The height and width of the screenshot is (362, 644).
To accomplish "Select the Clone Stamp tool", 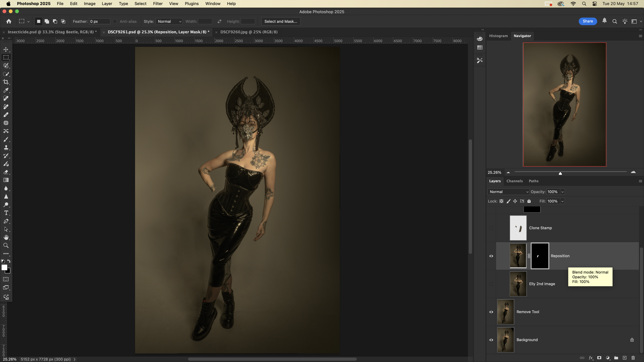I will 6,147.
